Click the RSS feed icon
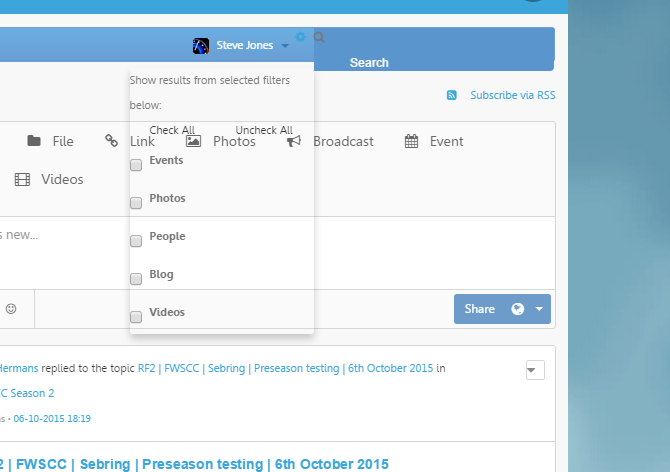This screenshot has width=670, height=472. pos(452,95)
